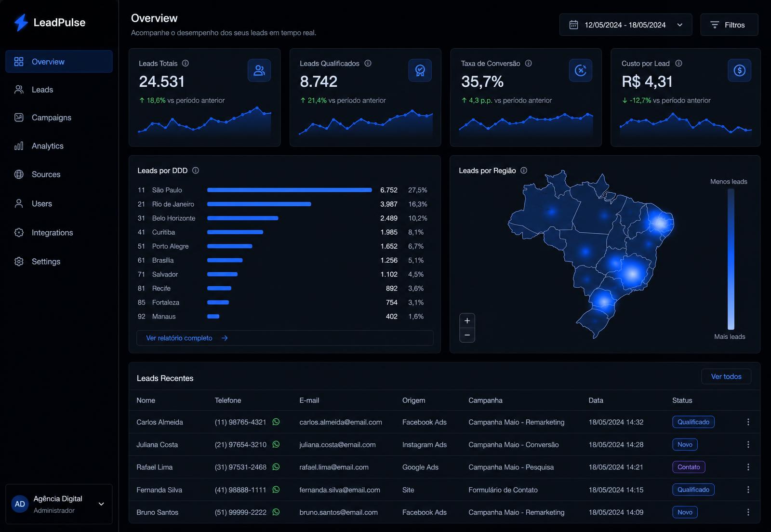Click the Belo Horizonte row label
The image size is (771, 532).
tap(174, 218)
